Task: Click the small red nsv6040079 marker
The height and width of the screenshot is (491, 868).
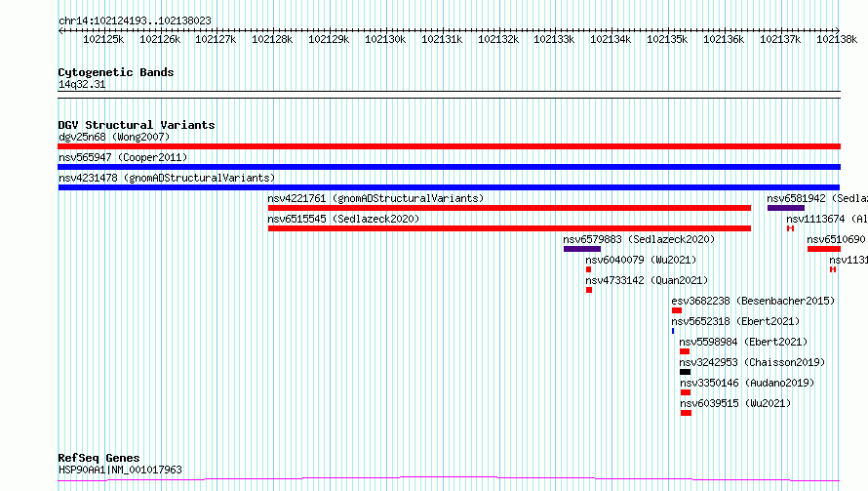Action: (x=588, y=269)
